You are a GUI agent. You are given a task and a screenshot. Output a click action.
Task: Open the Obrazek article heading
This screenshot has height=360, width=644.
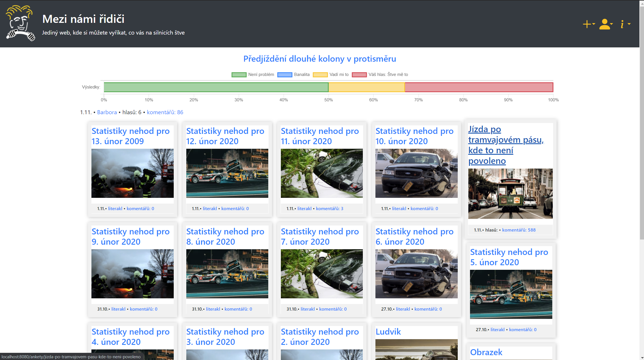click(x=486, y=352)
